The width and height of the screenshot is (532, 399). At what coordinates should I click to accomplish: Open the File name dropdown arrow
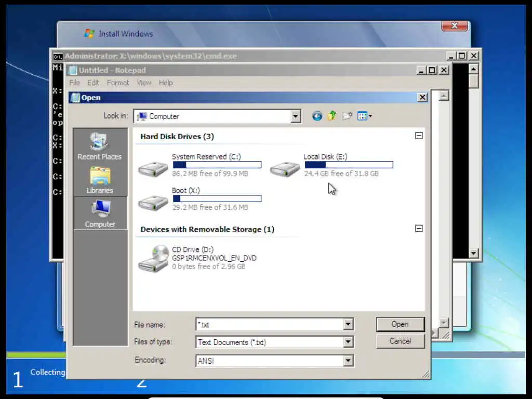pos(348,324)
